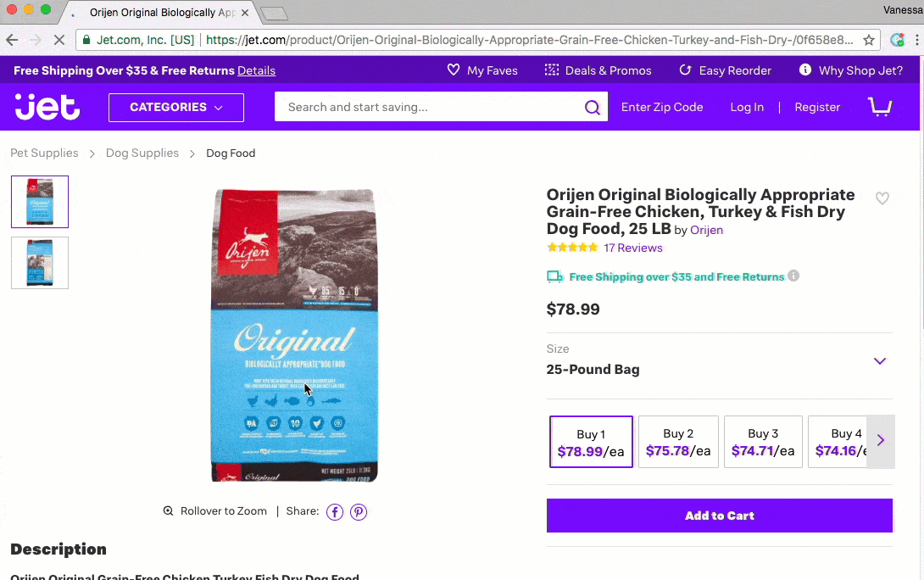Select the second product thumbnail

(40, 263)
